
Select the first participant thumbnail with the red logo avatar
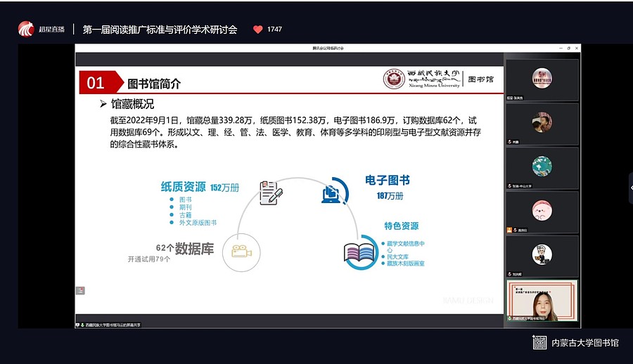pyautogui.click(x=542, y=80)
